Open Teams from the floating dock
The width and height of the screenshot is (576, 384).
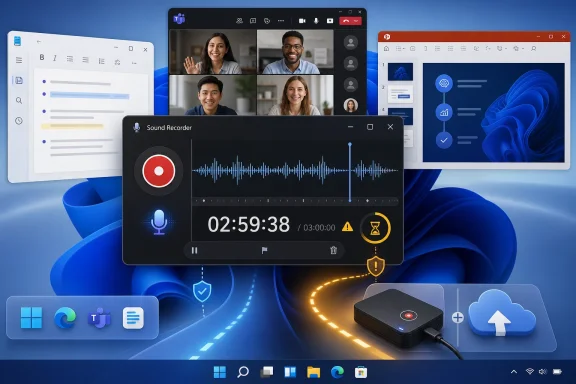tap(99, 318)
